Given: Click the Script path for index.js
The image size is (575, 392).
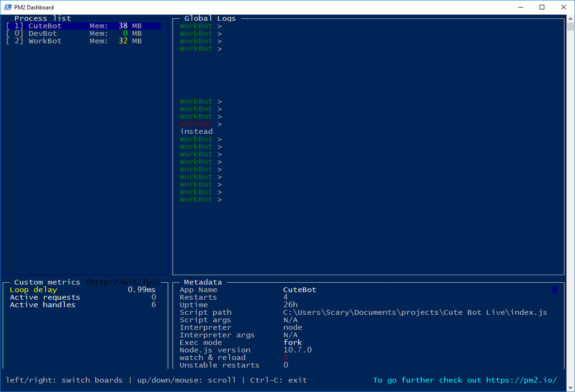Looking at the screenshot, I should 415,312.
